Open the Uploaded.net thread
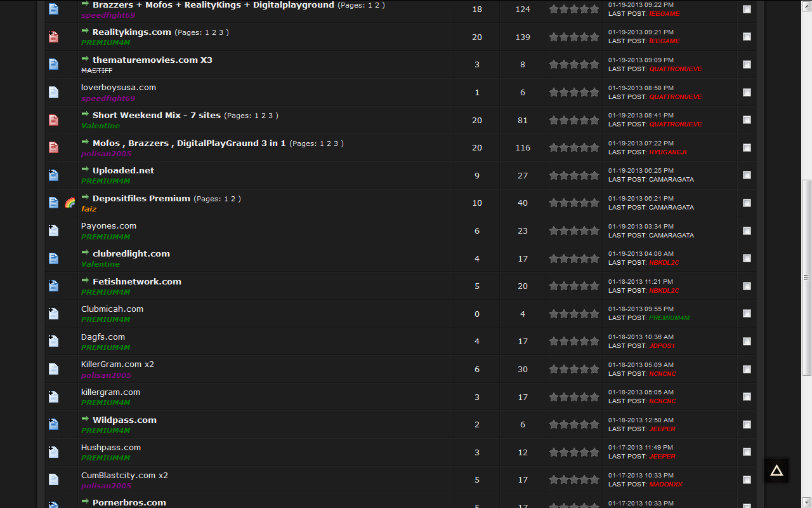 point(123,170)
